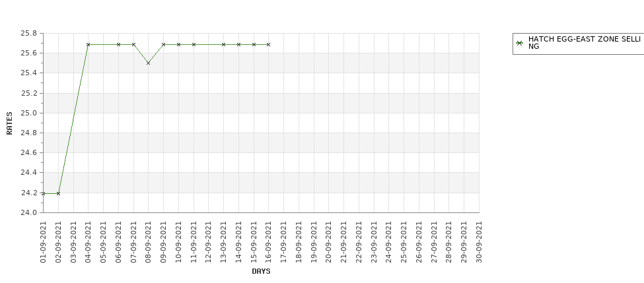Image resolution: width=644 pixels, height=283 pixels.
Task: Select the 23-09-2021 date label on x-axis
Action: pos(374,242)
